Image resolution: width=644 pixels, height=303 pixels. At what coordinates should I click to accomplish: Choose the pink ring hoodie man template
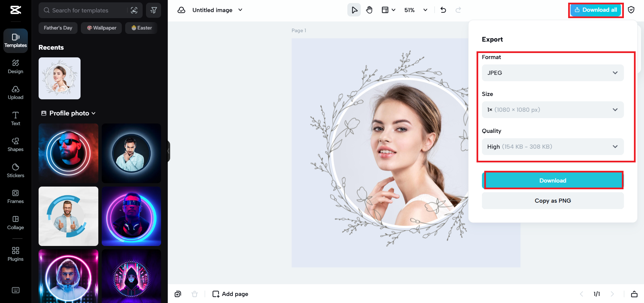(x=68, y=276)
